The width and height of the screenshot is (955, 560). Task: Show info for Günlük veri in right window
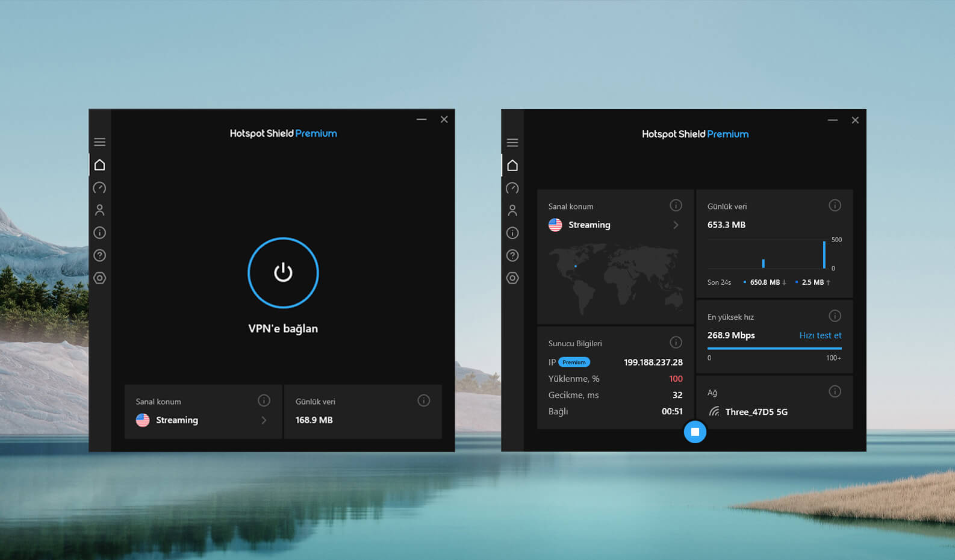pyautogui.click(x=835, y=205)
